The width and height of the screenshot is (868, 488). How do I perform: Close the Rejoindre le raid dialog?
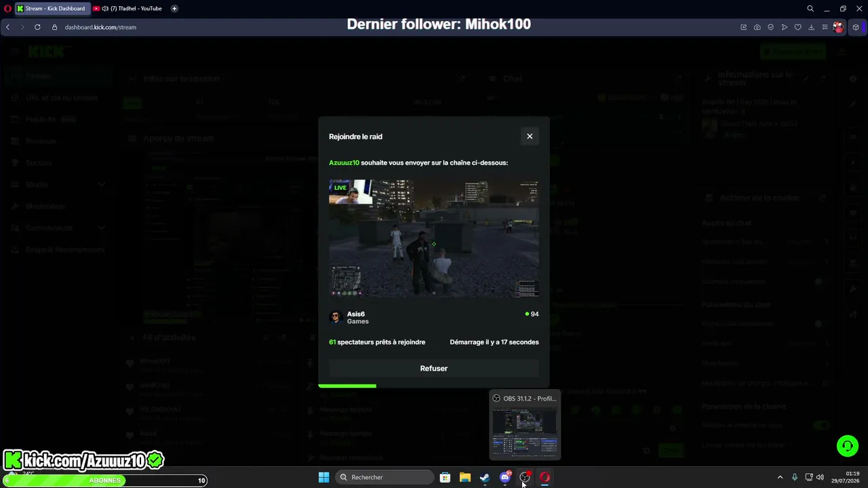(530, 136)
